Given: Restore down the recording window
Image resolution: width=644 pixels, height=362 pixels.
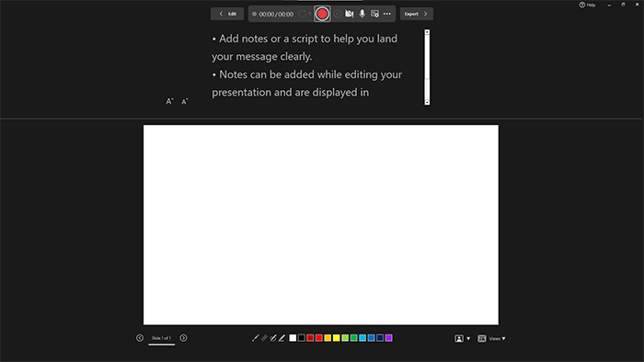Looking at the screenshot, I should 623,5.
